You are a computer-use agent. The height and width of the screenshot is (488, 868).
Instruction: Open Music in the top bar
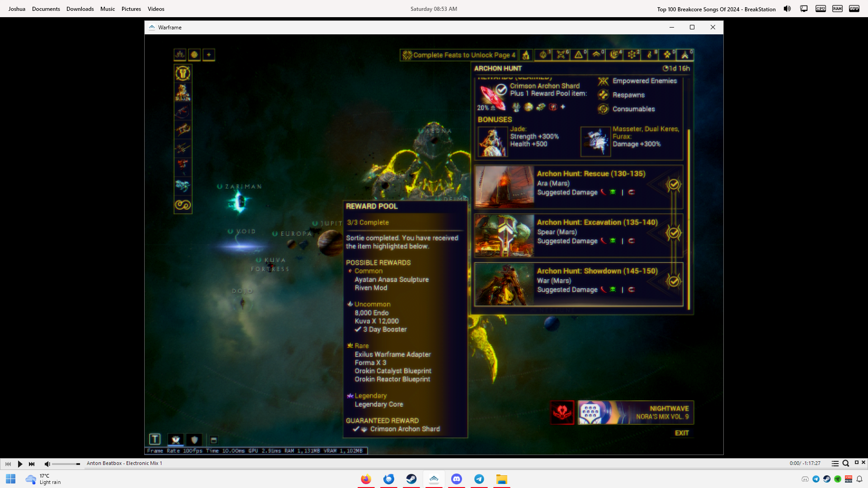click(x=108, y=9)
